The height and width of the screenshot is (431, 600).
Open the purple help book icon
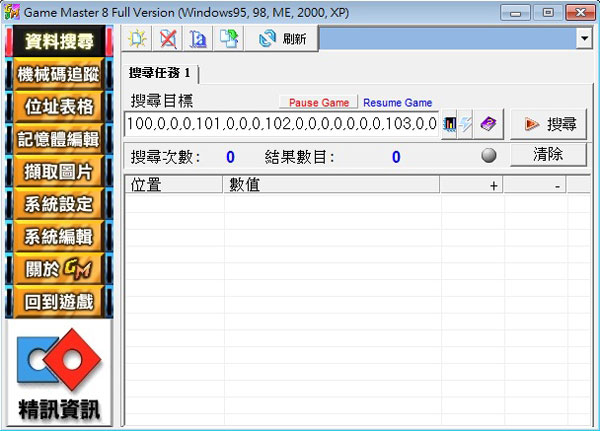(488, 124)
